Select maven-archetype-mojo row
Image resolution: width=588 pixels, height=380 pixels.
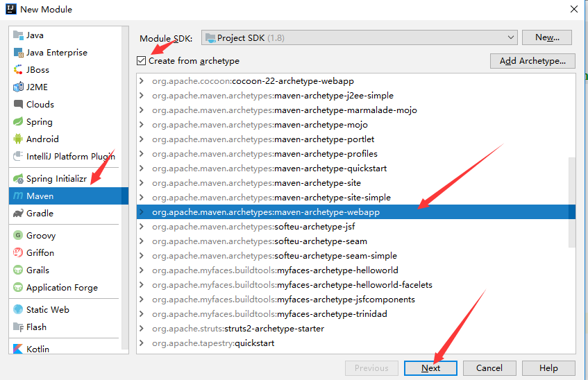point(356,125)
